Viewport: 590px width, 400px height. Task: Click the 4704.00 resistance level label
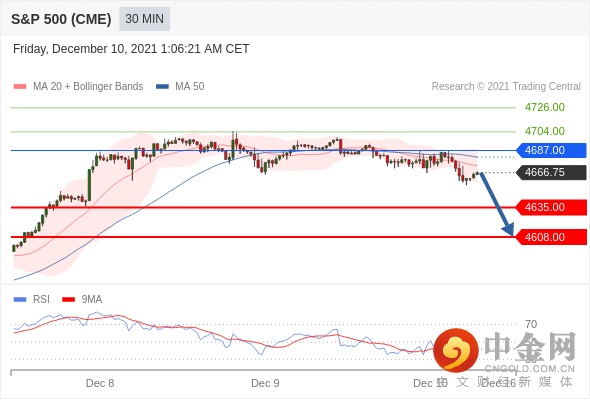point(544,131)
